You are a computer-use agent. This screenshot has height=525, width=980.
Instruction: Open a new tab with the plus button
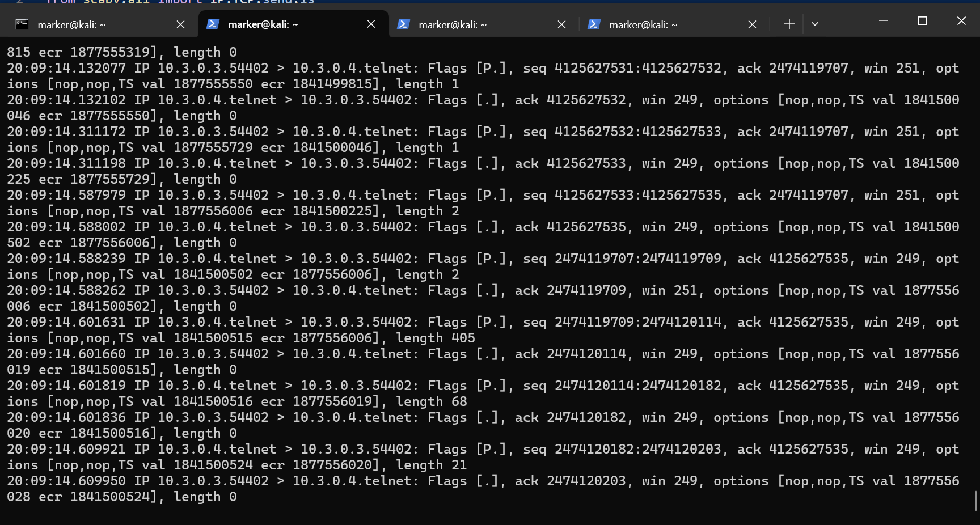(789, 24)
